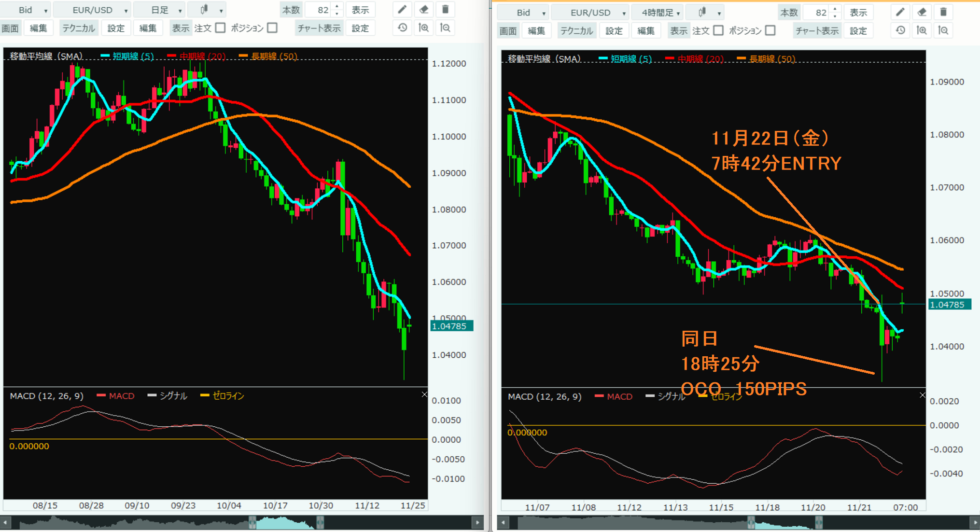Click 設定 next to テクニカル in left chart
The height and width of the screenshot is (532, 980).
116,28
